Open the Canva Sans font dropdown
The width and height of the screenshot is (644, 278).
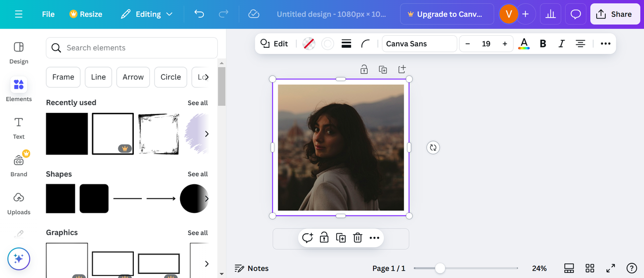tap(419, 44)
